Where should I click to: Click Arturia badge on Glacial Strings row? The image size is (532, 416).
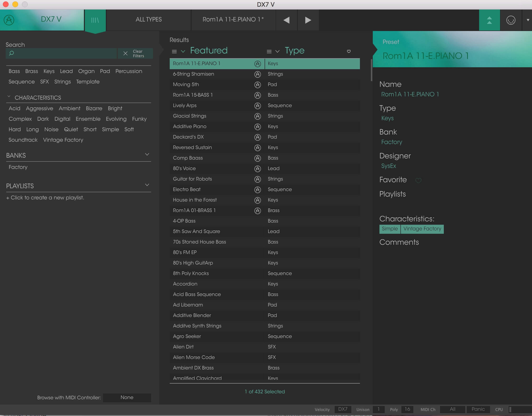(x=257, y=116)
